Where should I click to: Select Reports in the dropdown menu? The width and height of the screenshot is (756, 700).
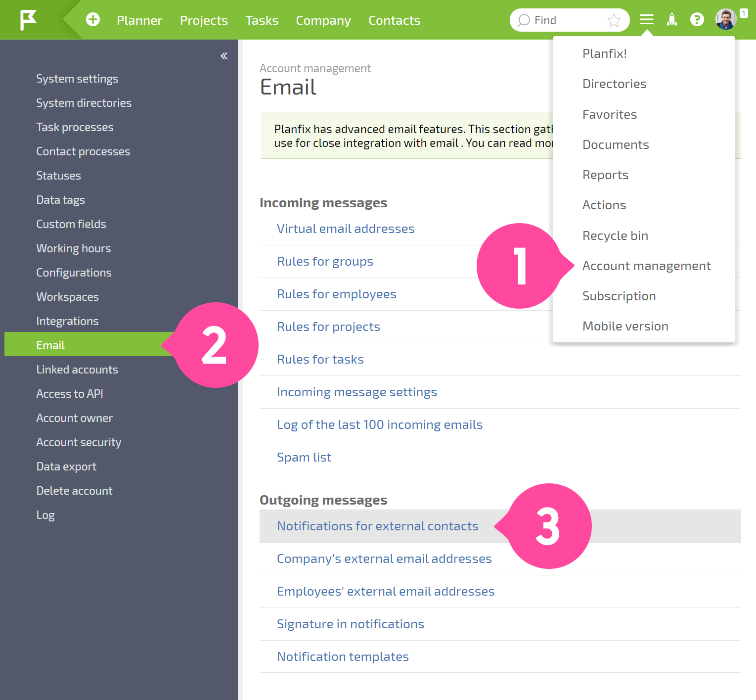click(x=606, y=175)
